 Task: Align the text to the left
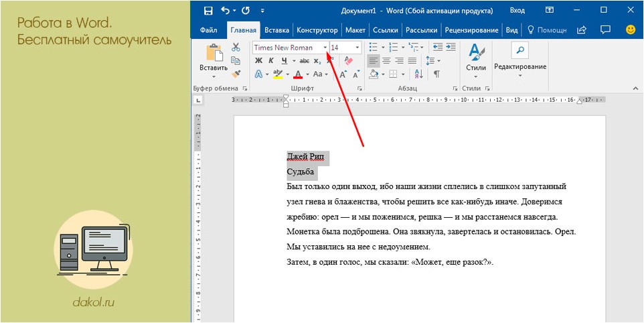(374, 61)
